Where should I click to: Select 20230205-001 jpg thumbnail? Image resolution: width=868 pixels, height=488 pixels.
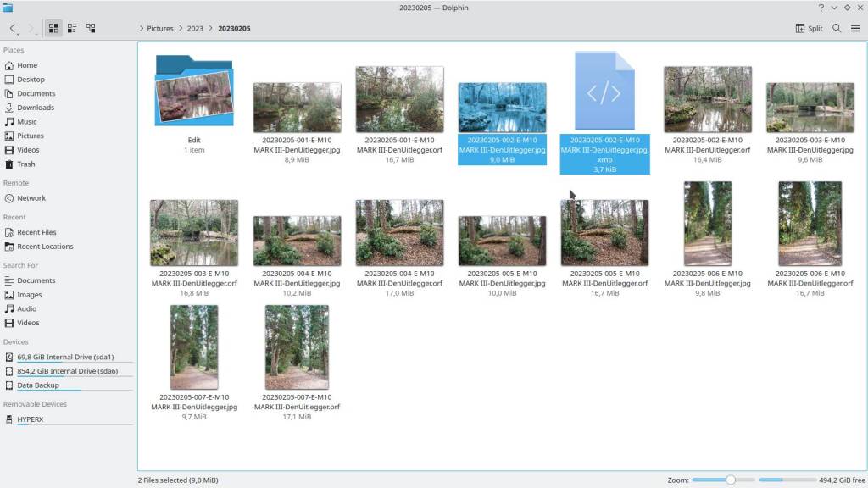298,108
